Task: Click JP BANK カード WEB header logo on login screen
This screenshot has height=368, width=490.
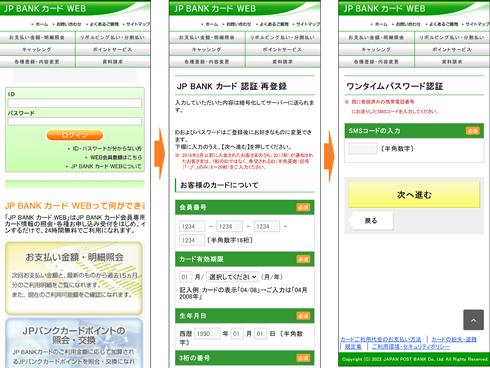Action: [x=45, y=9]
